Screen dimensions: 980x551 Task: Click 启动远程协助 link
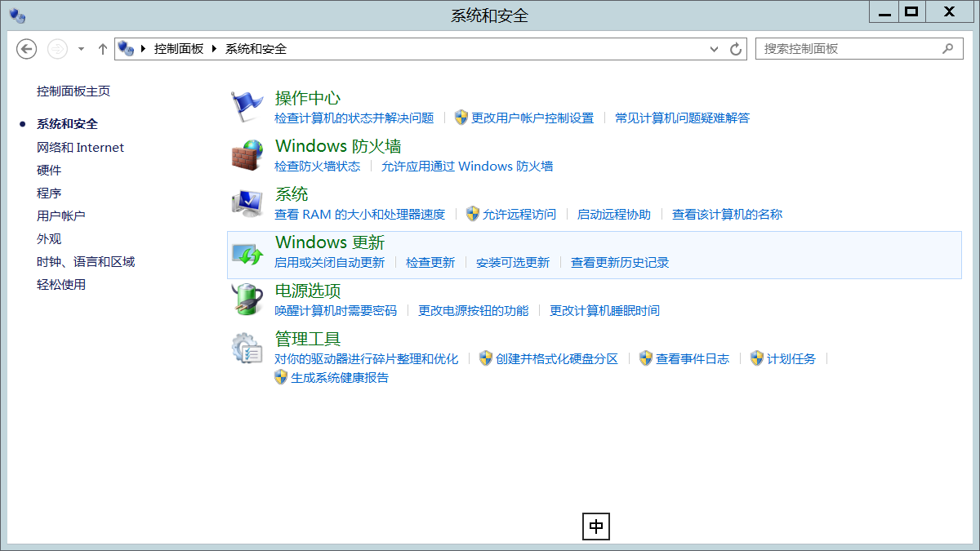coord(614,214)
